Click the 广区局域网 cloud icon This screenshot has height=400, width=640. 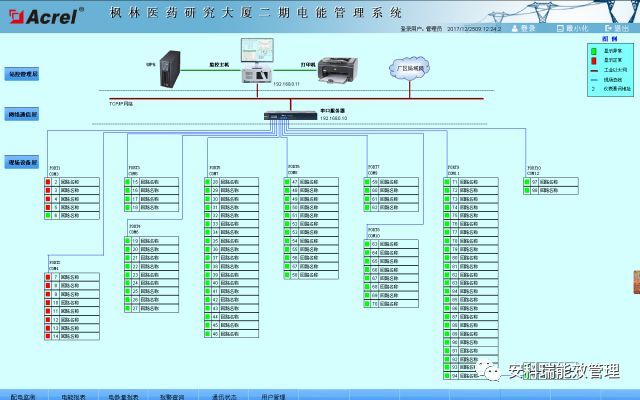(x=410, y=67)
